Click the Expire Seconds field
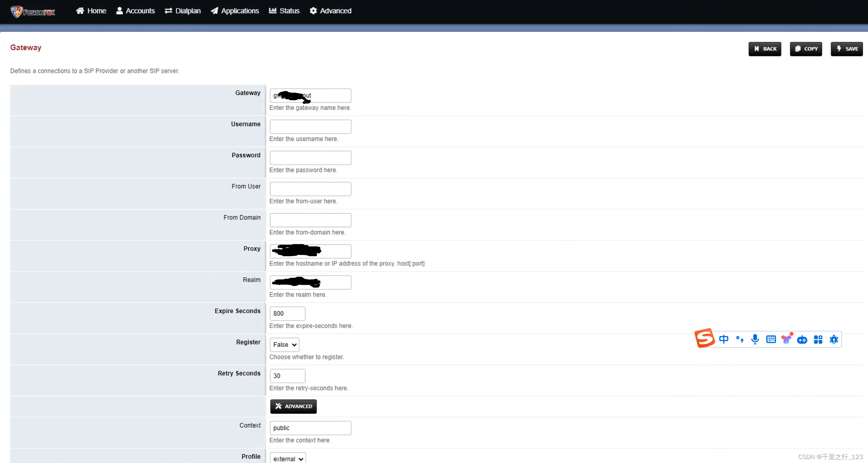This screenshot has width=868, height=463. [287, 314]
